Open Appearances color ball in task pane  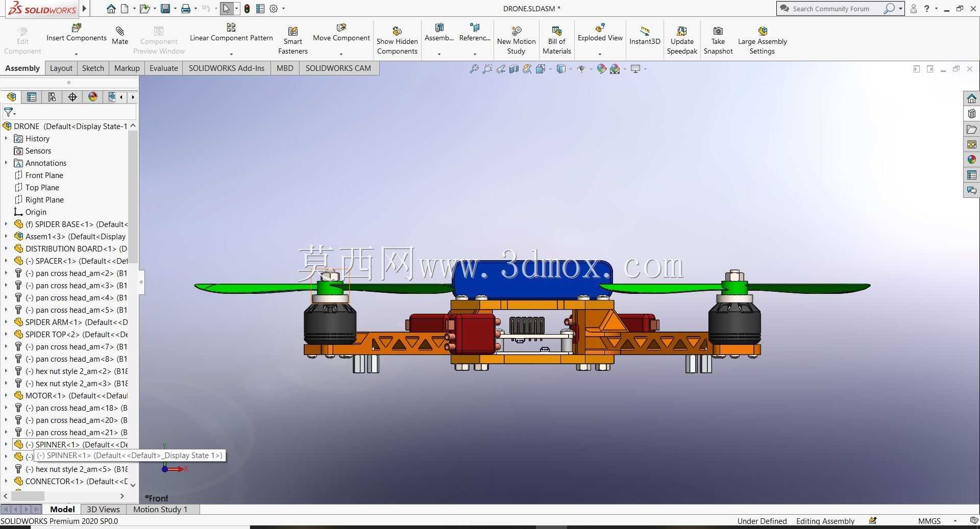pyautogui.click(x=971, y=160)
